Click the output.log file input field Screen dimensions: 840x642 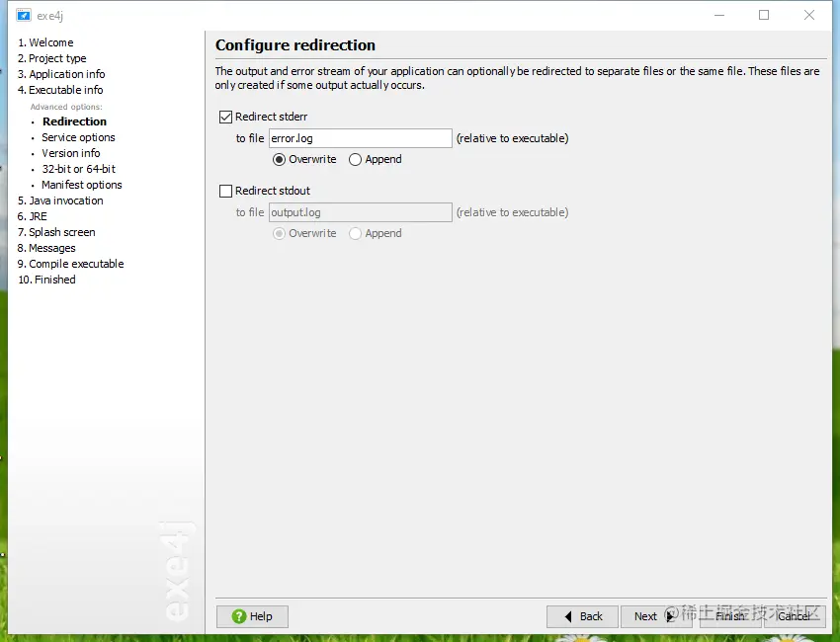[361, 212]
